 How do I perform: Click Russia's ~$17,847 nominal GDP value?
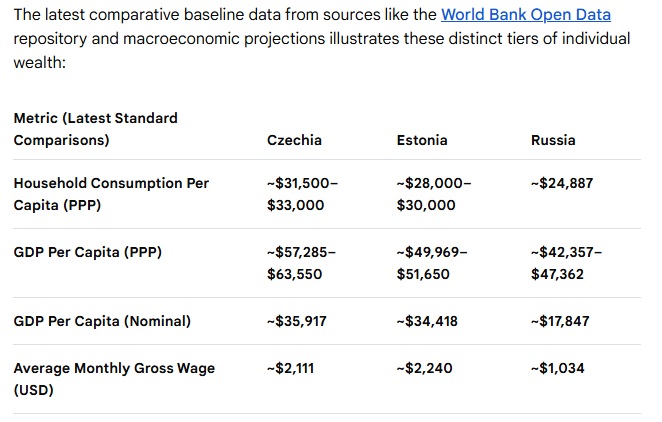point(560,321)
